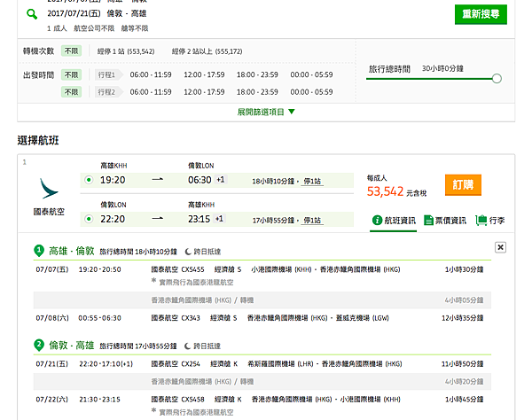Click the 11小時50分鐘 flight duration
Viewport: 532px width, 420px height.
(x=463, y=364)
